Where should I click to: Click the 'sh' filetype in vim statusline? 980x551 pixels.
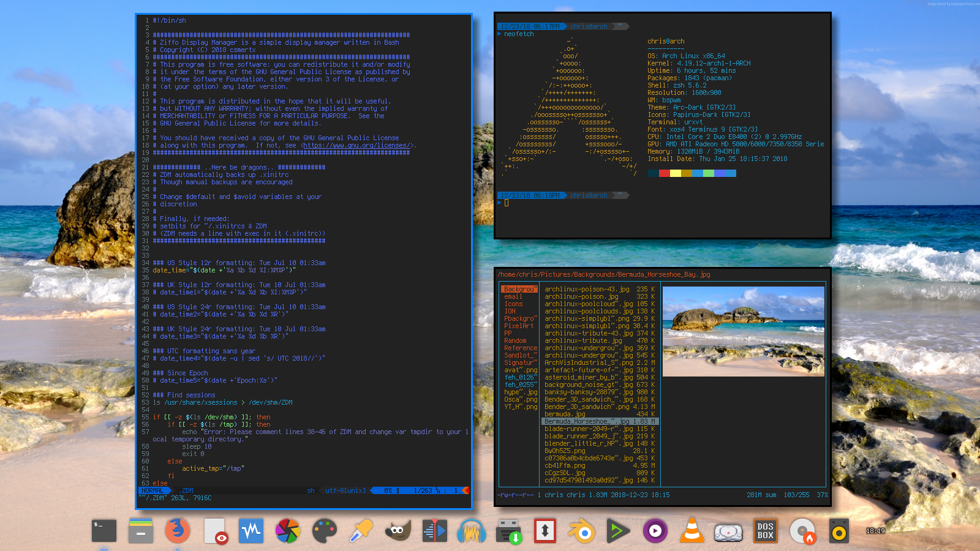311,490
